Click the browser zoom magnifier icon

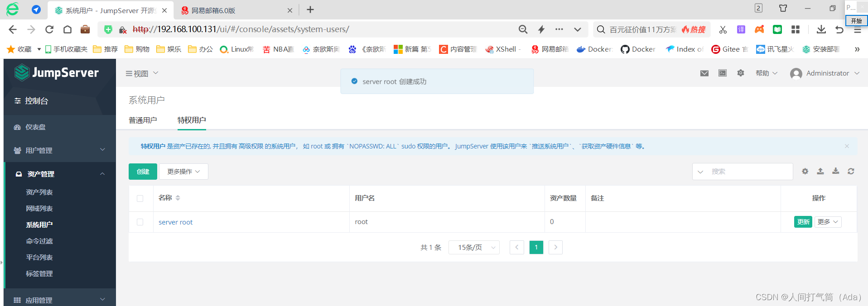(x=523, y=29)
